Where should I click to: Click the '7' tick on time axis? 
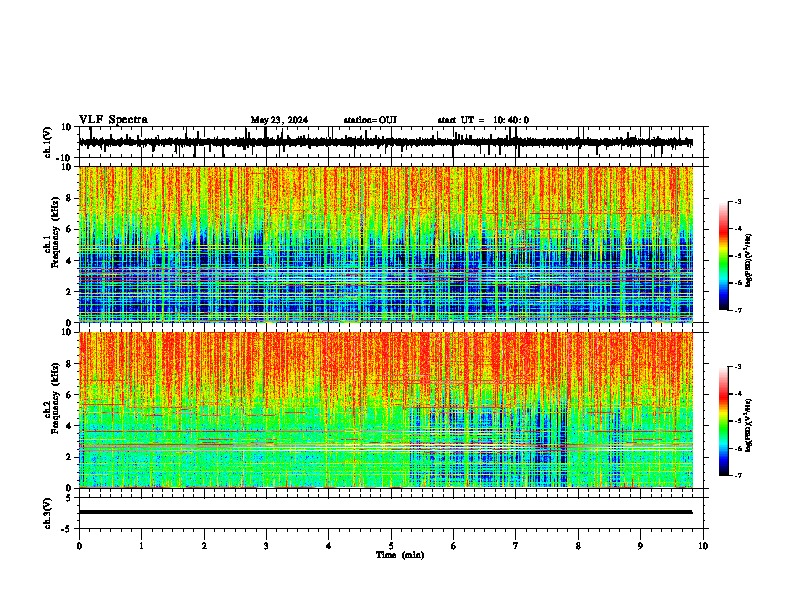(x=516, y=546)
